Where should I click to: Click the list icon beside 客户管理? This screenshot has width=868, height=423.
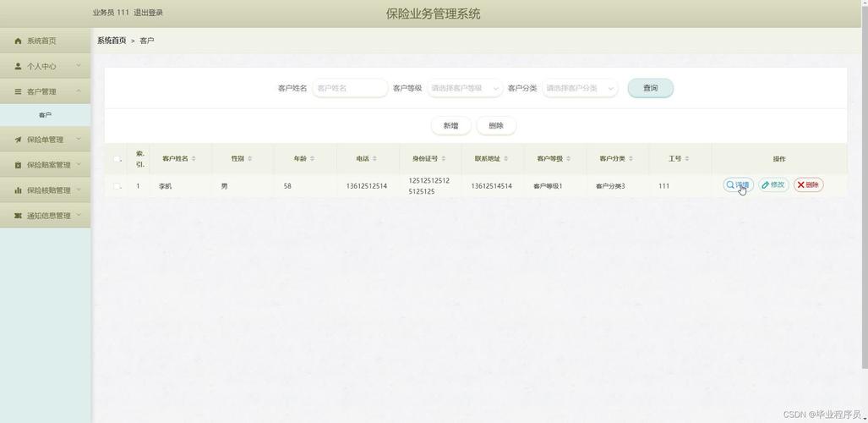click(x=19, y=91)
